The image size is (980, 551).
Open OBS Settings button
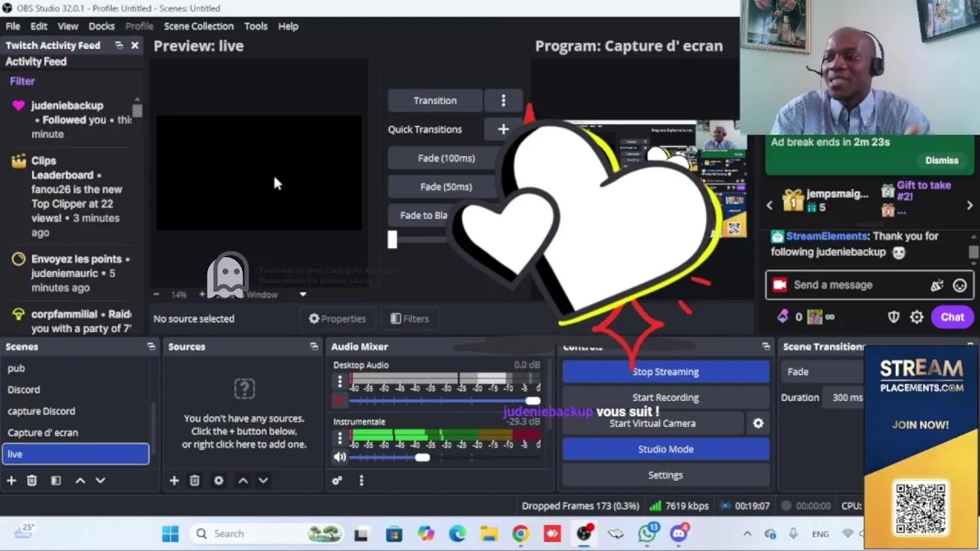665,475
